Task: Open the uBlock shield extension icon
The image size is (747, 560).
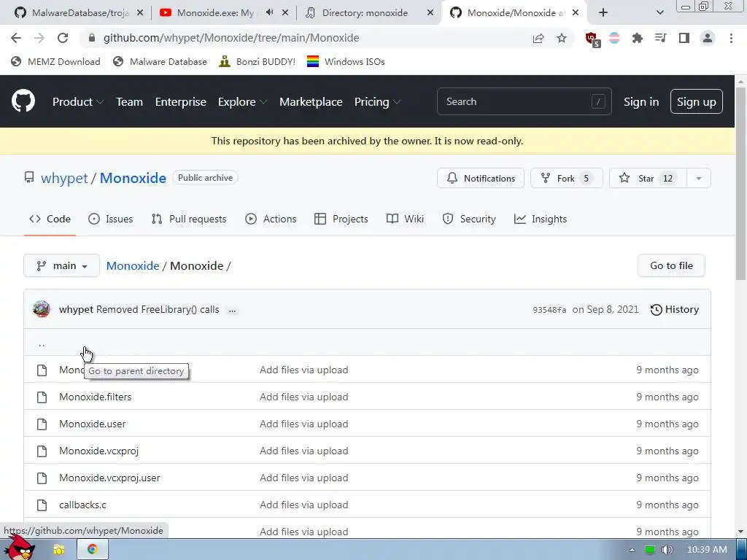Action: point(592,39)
